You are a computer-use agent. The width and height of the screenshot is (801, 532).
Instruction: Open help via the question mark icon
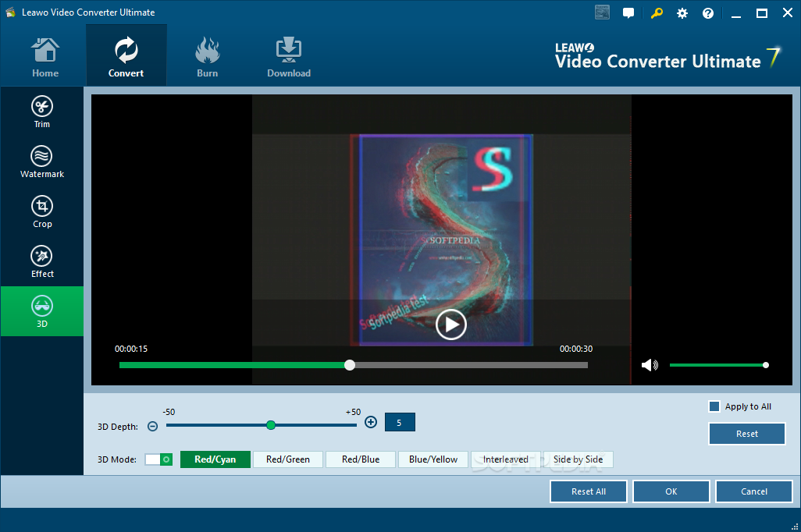point(708,14)
